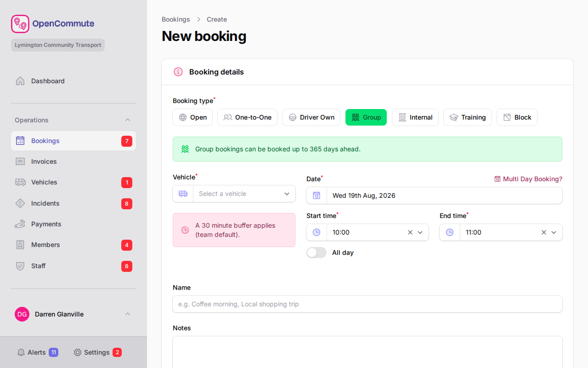Viewport: 588px width, 368px height.
Task: Select the Driver Own booking type
Action: click(x=311, y=117)
